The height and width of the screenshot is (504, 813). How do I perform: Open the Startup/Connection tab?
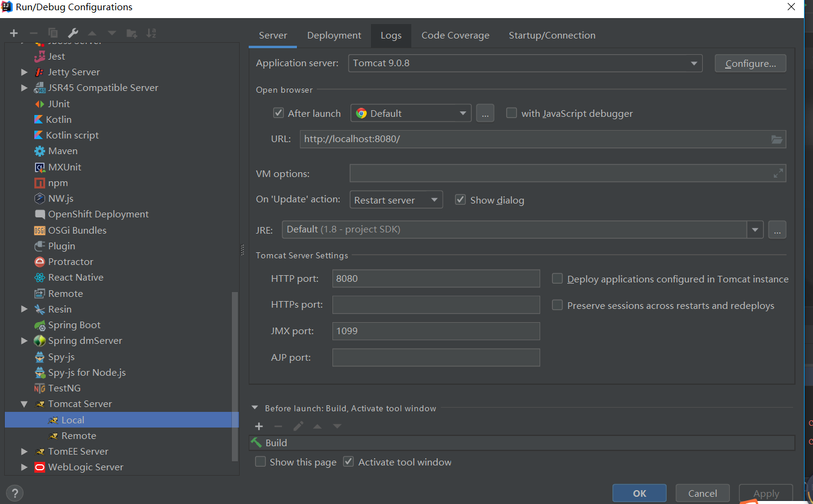(552, 36)
